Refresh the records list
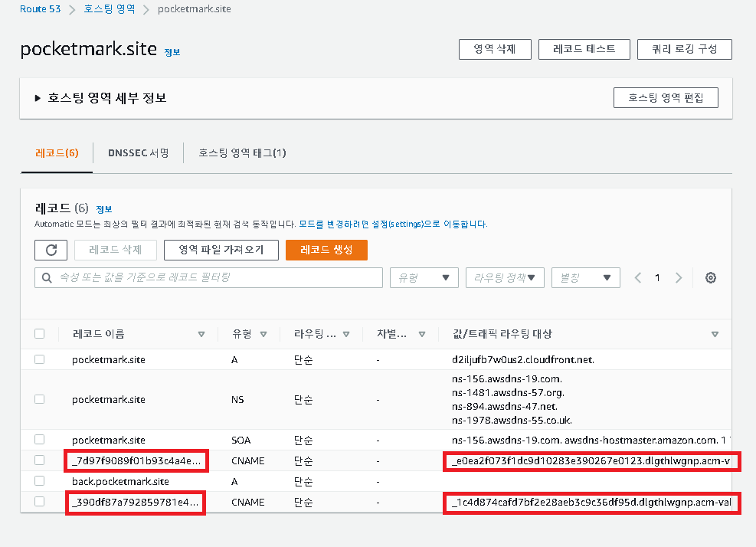This screenshot has width=756, height=547. click(51, 250)
